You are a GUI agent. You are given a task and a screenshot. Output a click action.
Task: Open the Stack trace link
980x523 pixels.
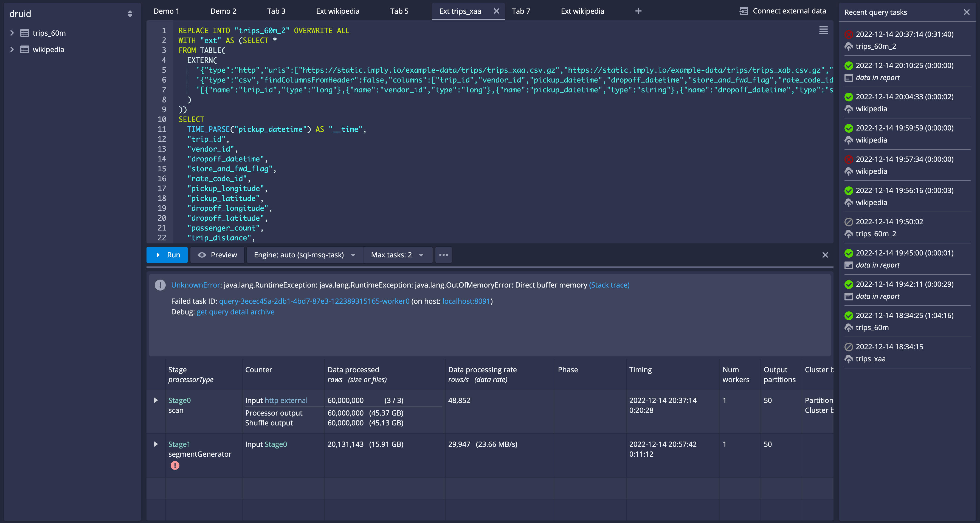click(609, 285)
